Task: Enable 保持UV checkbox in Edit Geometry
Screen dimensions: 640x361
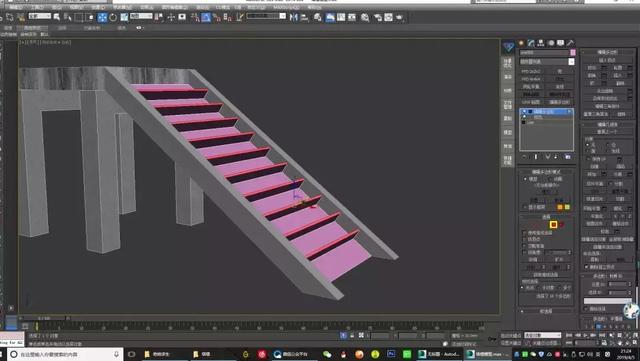Action: pyautogui.click(x=589, y=159)
